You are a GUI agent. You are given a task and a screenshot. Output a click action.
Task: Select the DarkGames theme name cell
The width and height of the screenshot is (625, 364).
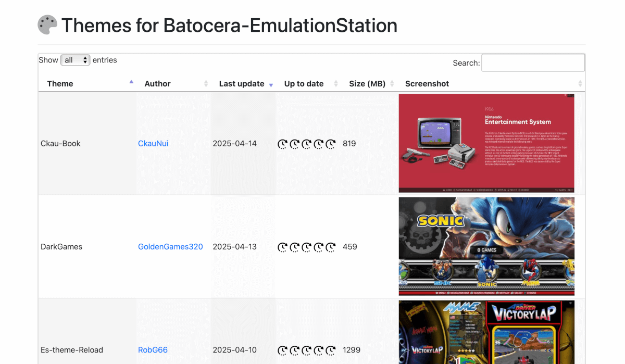[61, 246]
